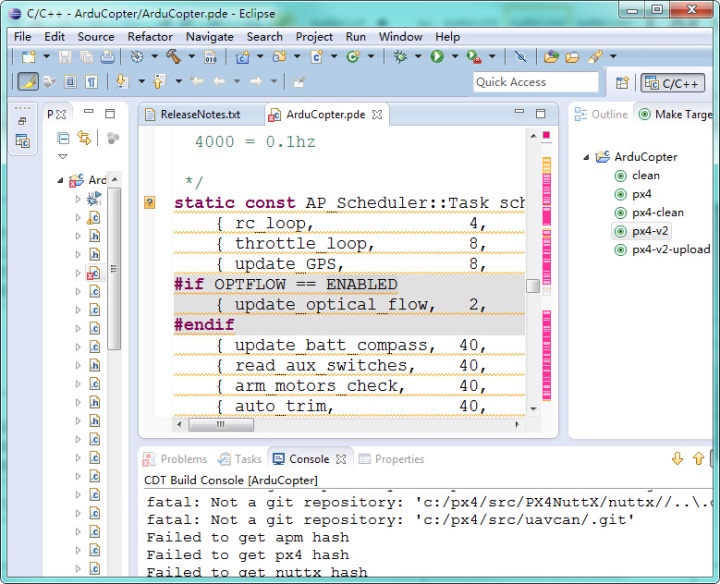Toggle Link with Editor in Project Explorer
The image size is (720, 584).
[84, 138]
